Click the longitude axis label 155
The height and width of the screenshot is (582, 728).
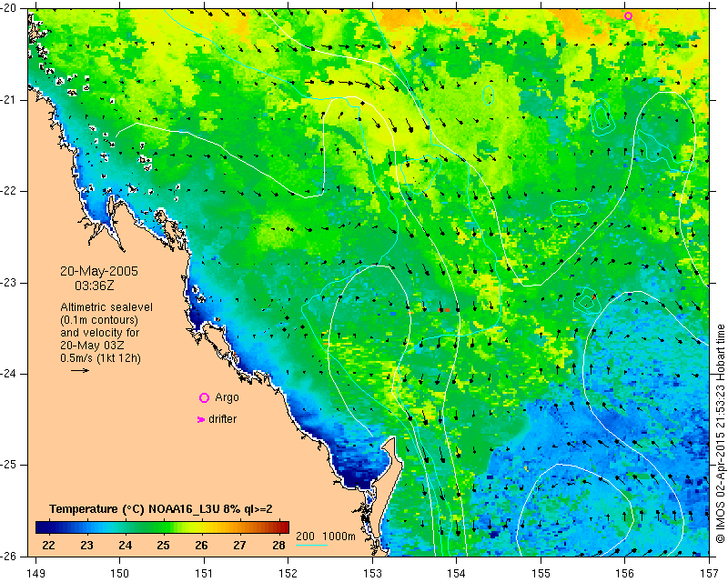pyautogui.click(x=541, y=573)
